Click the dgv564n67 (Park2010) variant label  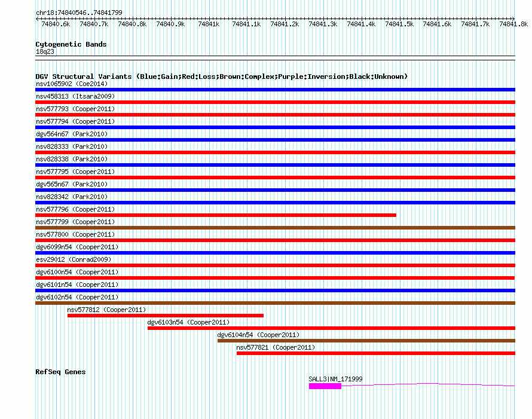click(x=71, y=134)
